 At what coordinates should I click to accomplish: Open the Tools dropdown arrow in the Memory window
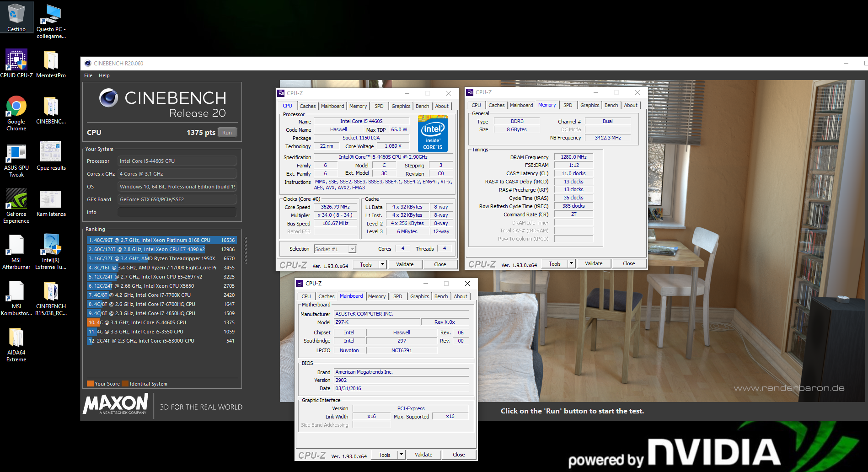click(x=571, y=263)
